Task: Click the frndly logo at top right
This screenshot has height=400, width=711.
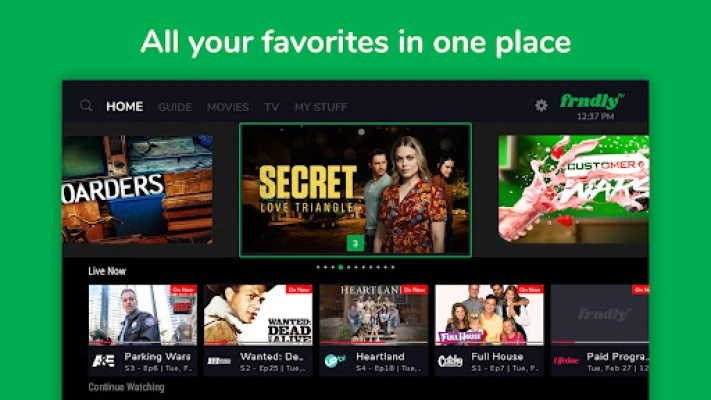Action: pos(592,101)
